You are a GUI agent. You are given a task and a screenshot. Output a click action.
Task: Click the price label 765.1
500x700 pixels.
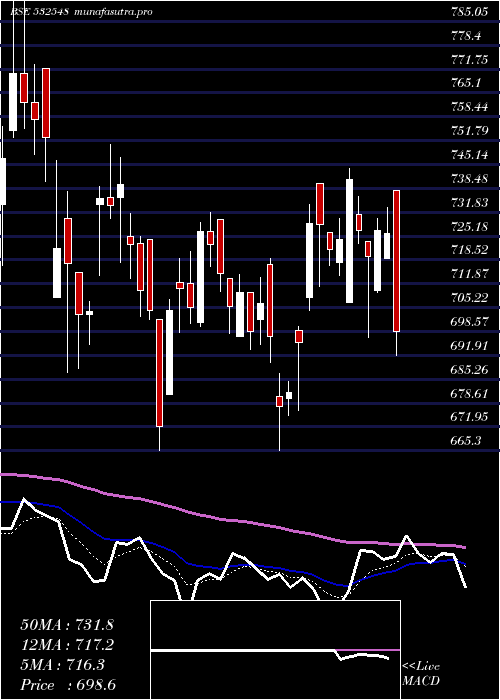click(x=465, y=83)
